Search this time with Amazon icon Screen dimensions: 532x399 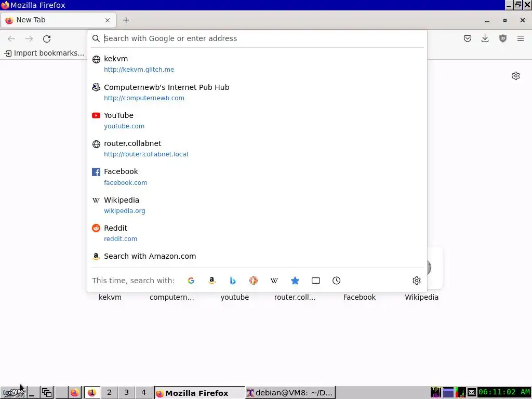pyautogui.click(x=212, y=281)
